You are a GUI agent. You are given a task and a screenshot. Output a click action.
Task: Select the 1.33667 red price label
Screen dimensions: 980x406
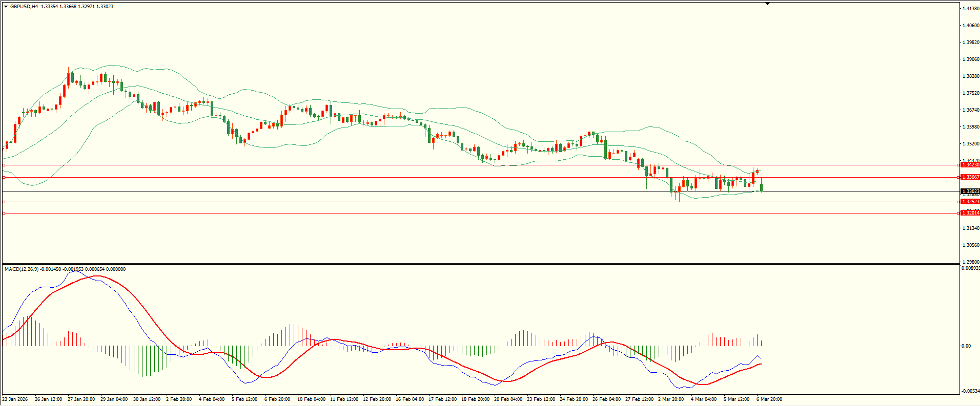coord(970,177)
